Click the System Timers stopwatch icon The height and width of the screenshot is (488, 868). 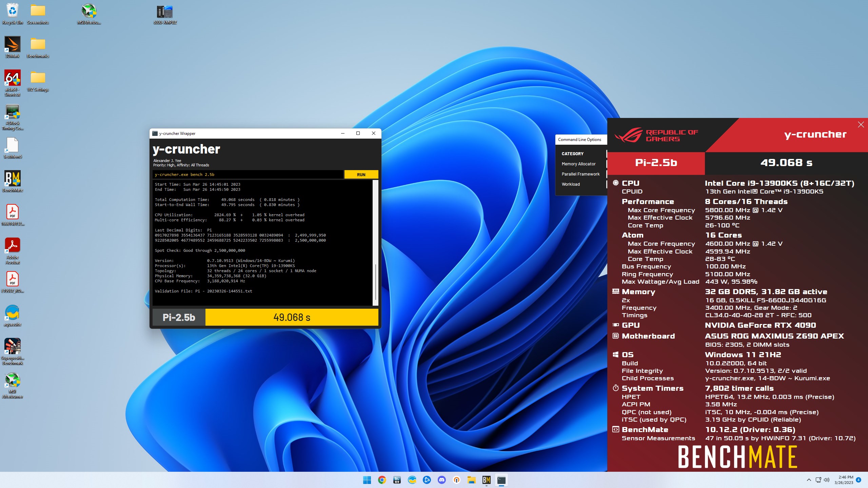[x=615, y=388]
